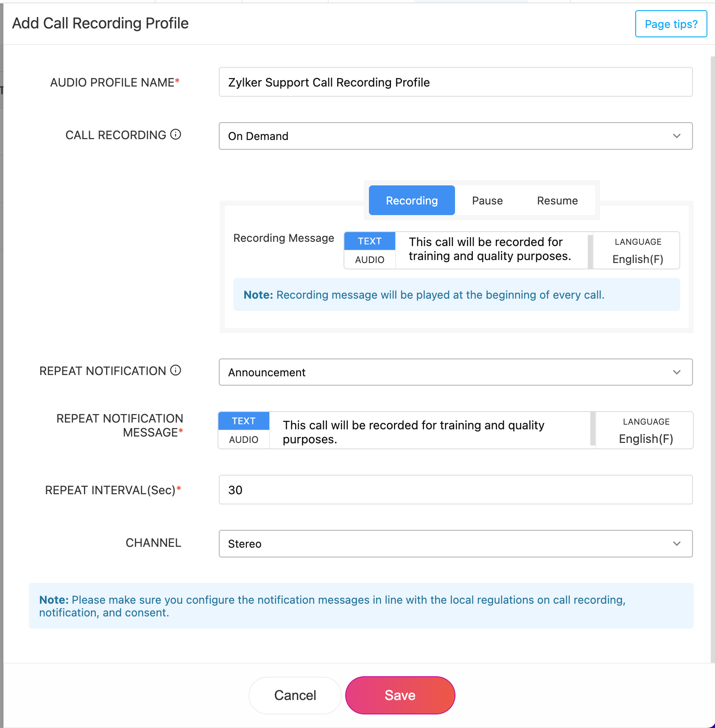The height and width of the screenshot is (728, 715).
Task: Choose TEXT for Repeat Notification Message
Action: 243,421
